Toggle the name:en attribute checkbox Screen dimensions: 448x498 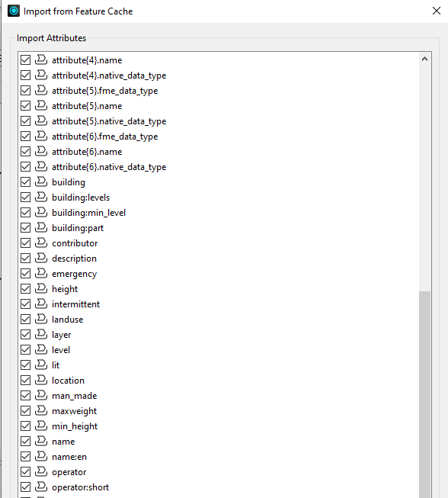click(25, 456)
